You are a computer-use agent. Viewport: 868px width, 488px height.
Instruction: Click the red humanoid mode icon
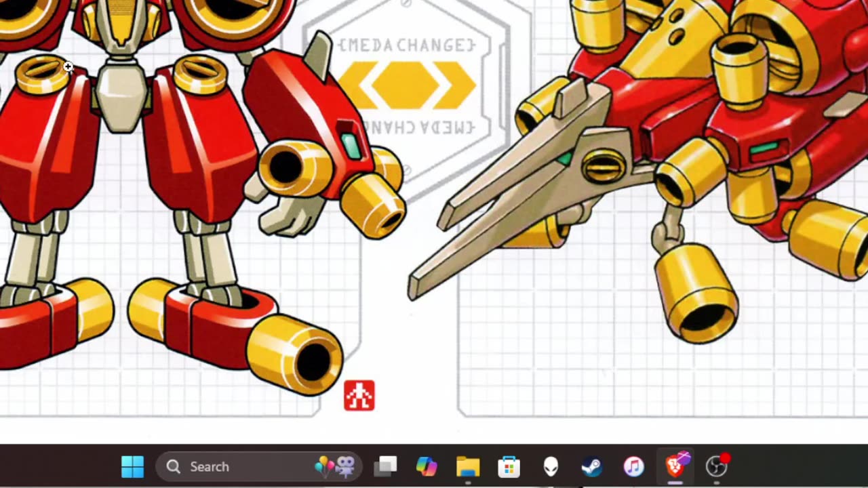tap(359, 395)
